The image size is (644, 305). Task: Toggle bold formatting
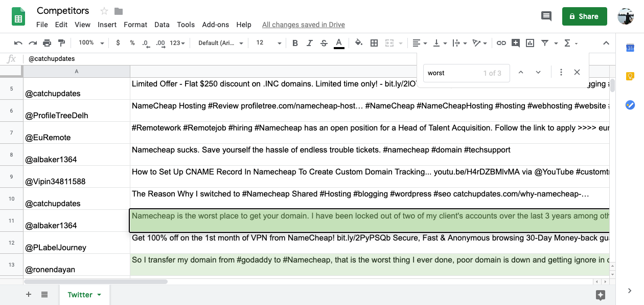[x=295, y=43]
